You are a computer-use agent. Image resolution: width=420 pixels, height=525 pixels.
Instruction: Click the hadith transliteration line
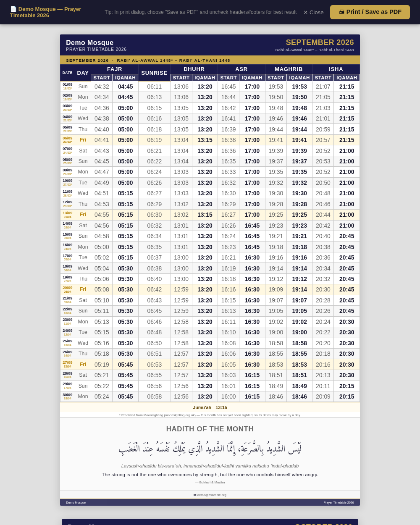[210, 466]
